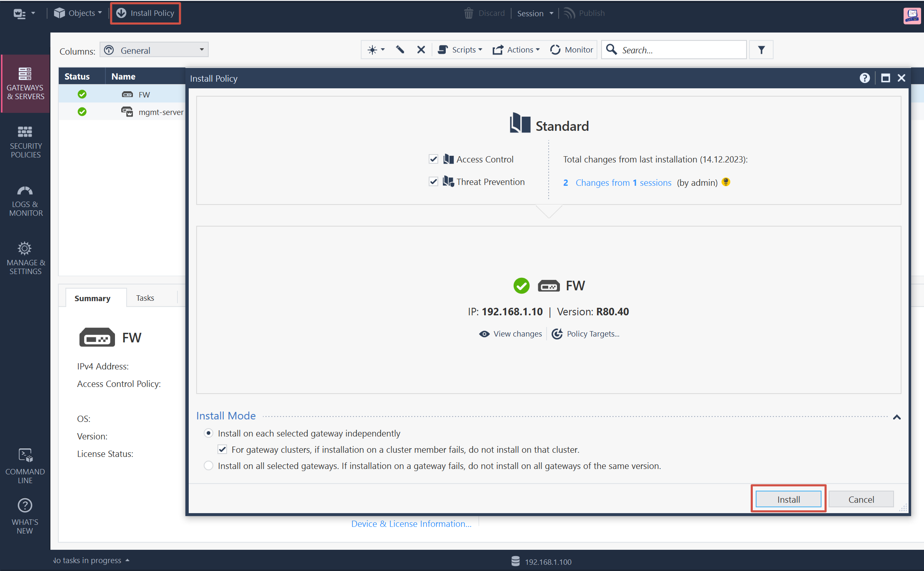Image resolution: width=924 pixels, height=571 pixels.
Task: Open Changes from 1 sessions link
Action: click(x=623, y=183)
